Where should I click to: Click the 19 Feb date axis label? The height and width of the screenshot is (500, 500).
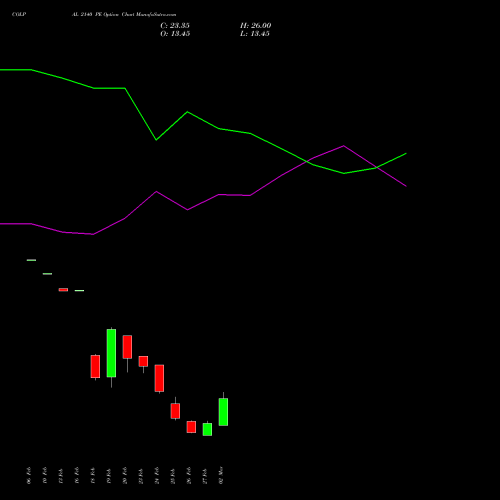(x=109, y=475)
